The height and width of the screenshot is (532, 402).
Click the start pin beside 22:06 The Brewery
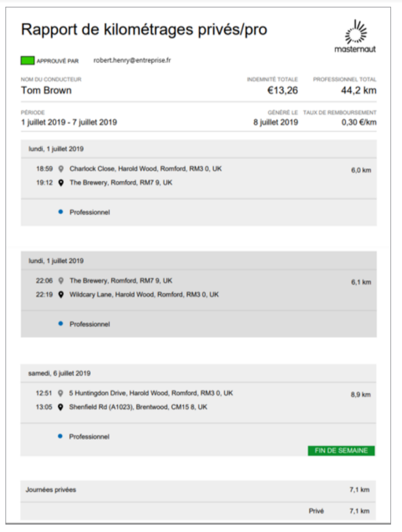(61, 281)
